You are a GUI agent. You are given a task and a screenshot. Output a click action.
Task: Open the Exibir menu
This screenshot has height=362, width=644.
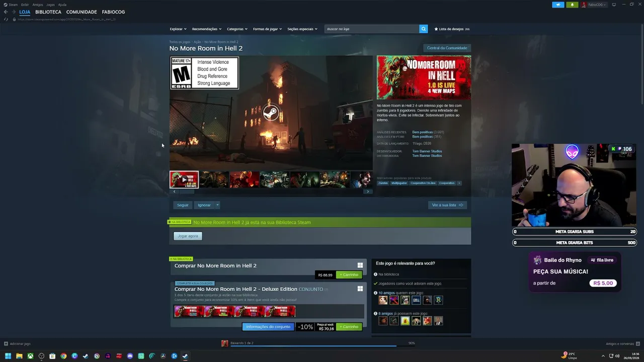(25, 5)
